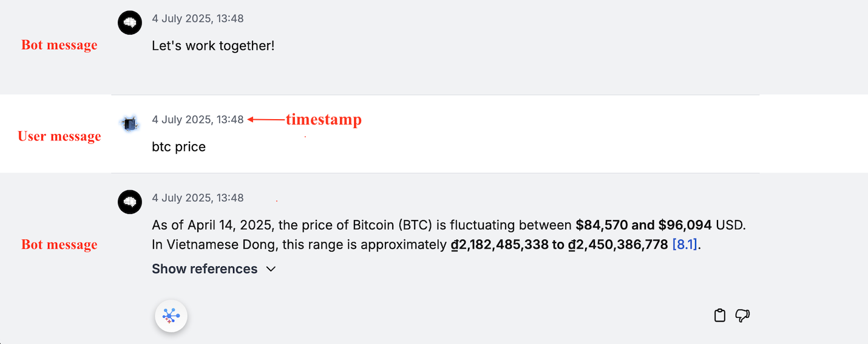Screen dimensions: 868x344
Task: Click the "btc price" user message text
Action: tap(178, 147)
